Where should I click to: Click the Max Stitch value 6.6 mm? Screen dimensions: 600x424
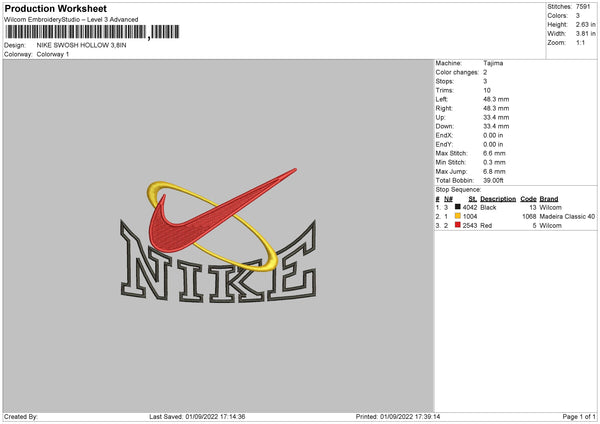(x=494, y=153)
